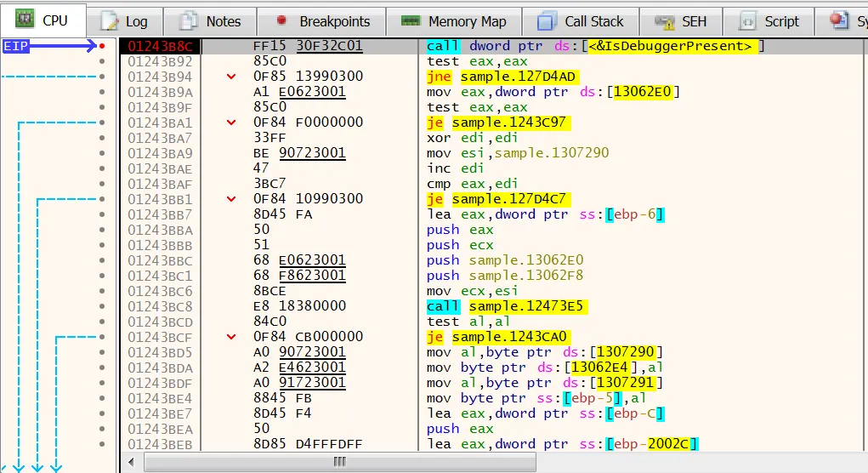Click the horizontal scrollbar thumb
The width and height of the screenshot is (868, 473).
(x=339, y=462)
